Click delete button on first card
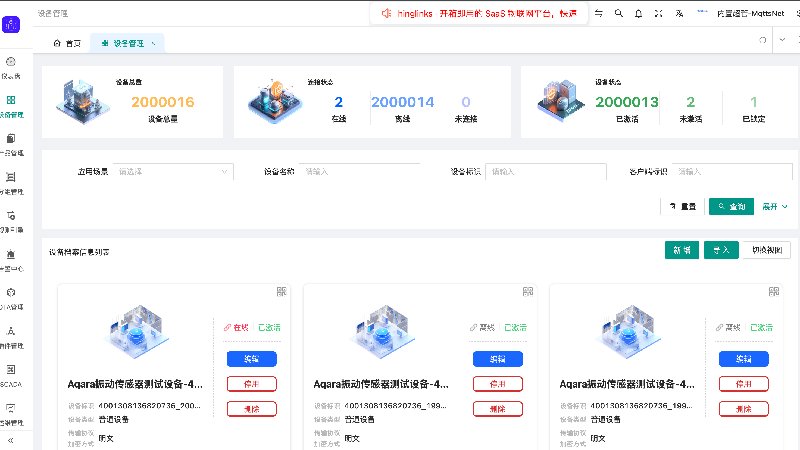Viewport: 800px width, 450px height. click(x=252, y=409)
